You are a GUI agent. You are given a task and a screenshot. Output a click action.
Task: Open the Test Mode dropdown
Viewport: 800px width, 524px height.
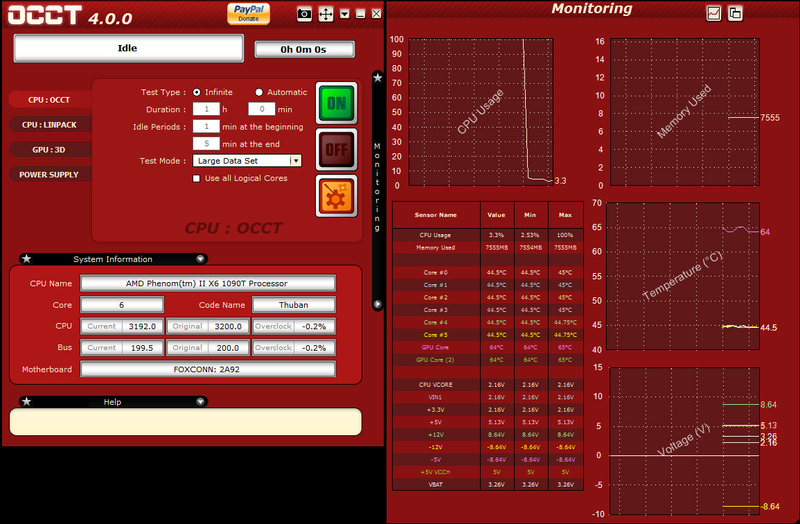coord(247,161)
